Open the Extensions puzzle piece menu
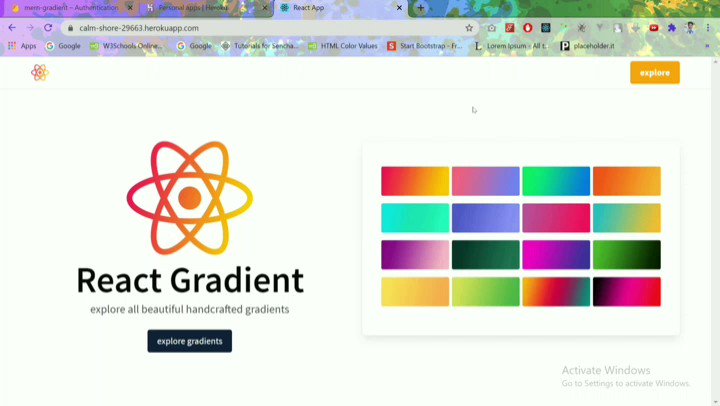This screenshot has height=406, width=720. [x=672, y=28]
